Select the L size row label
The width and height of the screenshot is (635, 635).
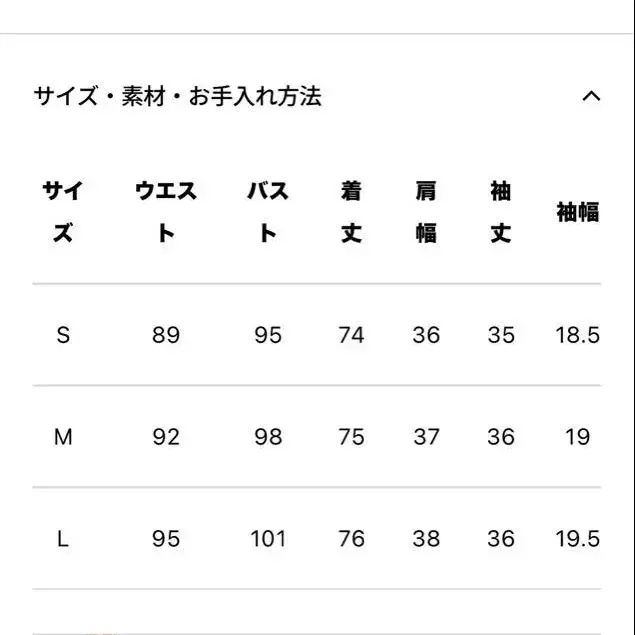[x=63, y=539]
